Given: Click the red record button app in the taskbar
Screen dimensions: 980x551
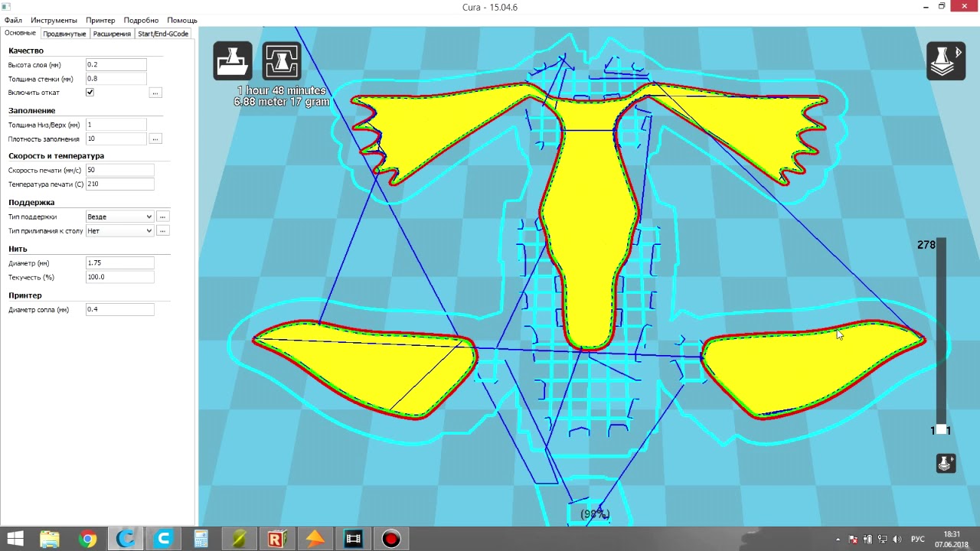Looking at the screenshot, I should pyautogui.click(x=391, y=539).
